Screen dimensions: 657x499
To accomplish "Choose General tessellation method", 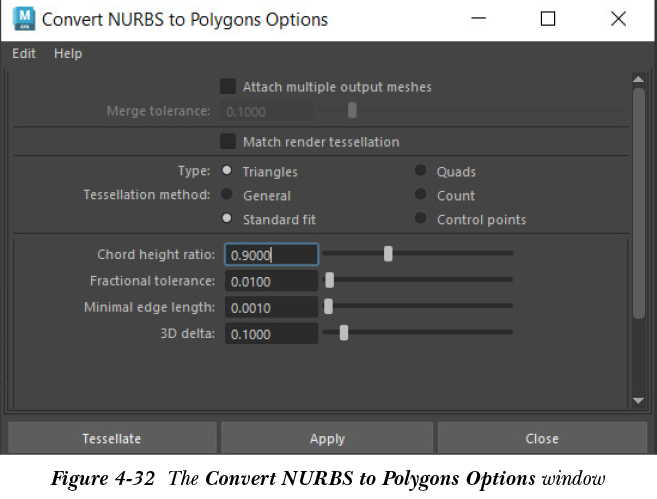I will tap(227, 195).
